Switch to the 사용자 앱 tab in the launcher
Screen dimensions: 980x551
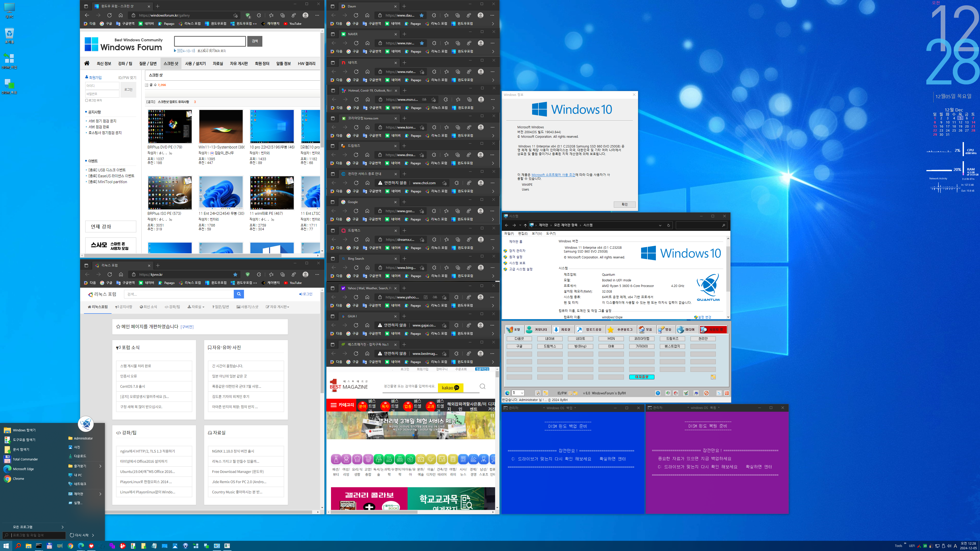[x=713, y=329]
